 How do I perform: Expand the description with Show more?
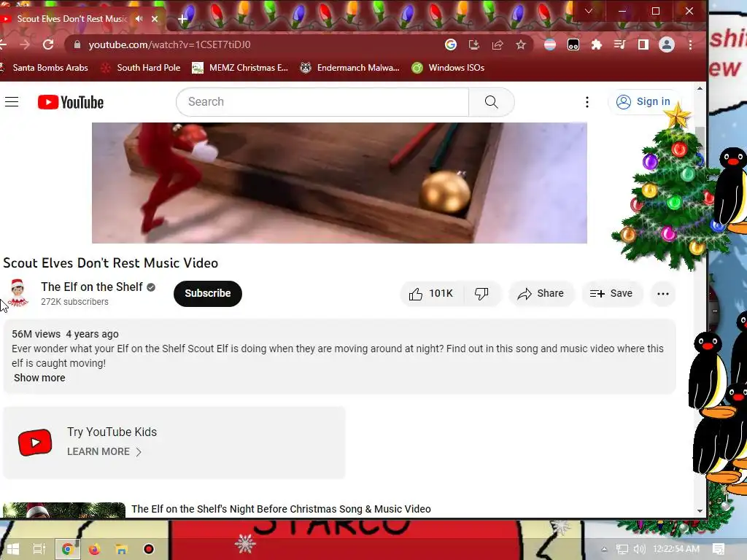point(39,378)
